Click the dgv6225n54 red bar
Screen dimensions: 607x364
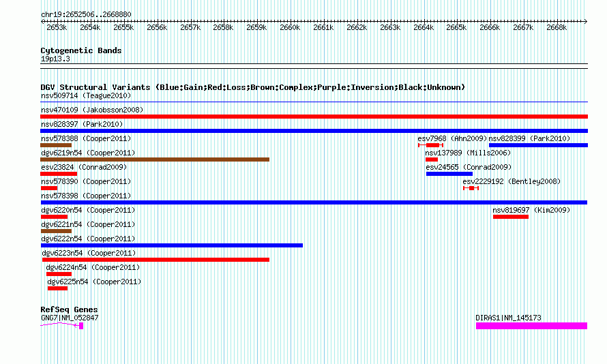click(x=57, y=288)
